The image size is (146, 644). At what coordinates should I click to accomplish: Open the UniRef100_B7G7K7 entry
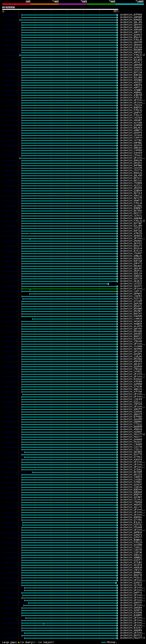131,628
